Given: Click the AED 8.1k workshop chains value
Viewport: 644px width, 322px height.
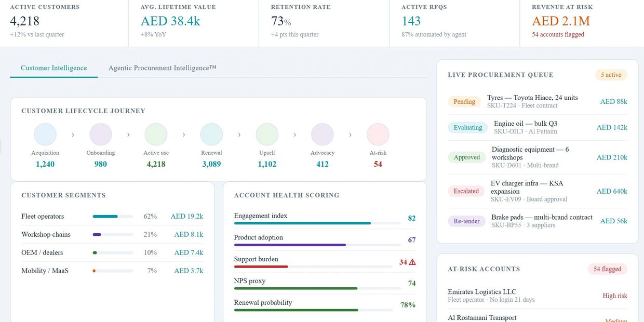Looking at the screenshot, I should pyautogui.click(x=189, y=235).
